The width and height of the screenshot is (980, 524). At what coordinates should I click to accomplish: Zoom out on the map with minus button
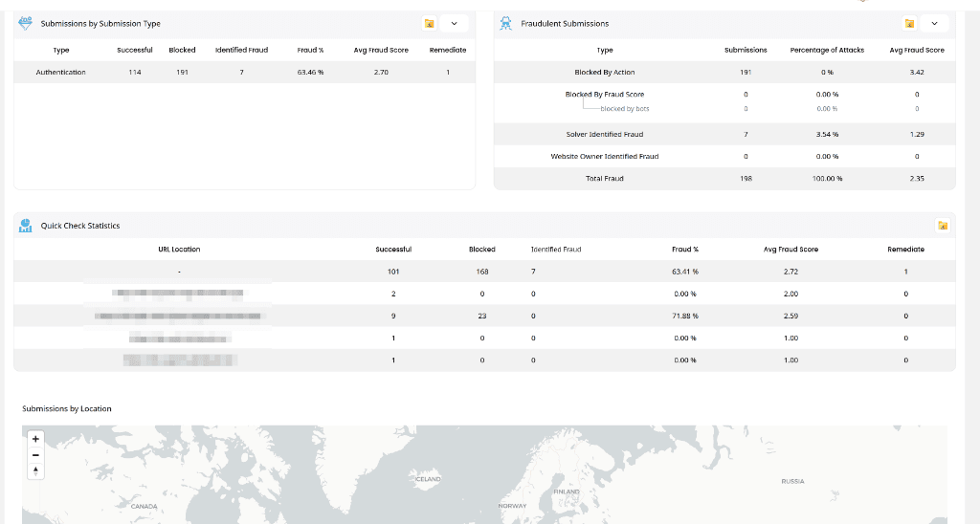(x=35, y=455)
